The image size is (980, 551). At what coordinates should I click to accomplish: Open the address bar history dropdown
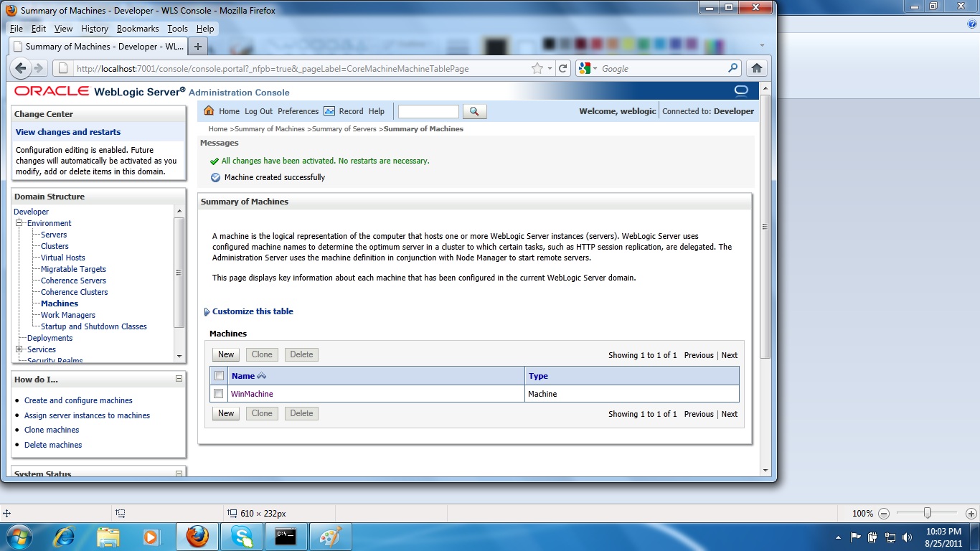tap(550, 69)
